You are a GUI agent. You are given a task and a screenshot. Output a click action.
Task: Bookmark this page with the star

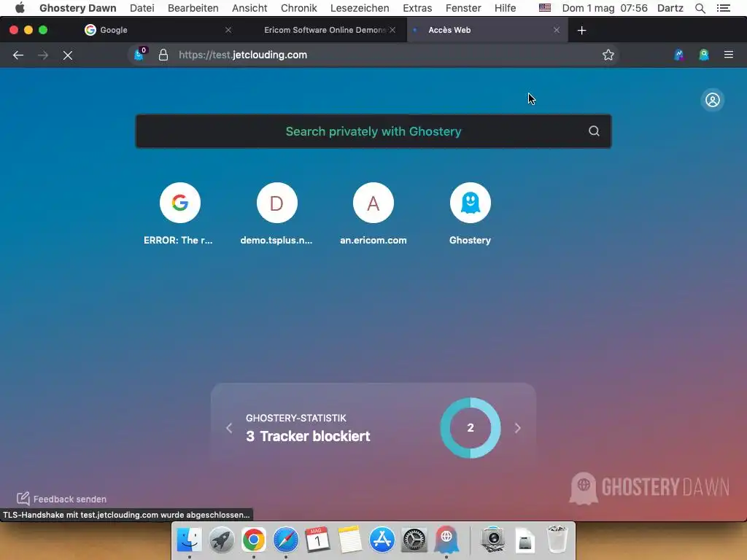click(608, 55)
